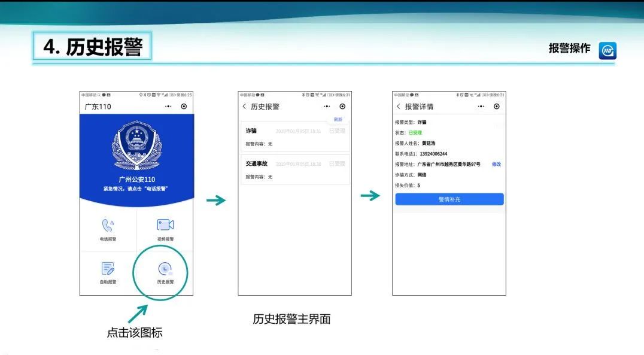Open the 自助报警 form icon
This screenshot has height=355, width=644.
(108, 268)
